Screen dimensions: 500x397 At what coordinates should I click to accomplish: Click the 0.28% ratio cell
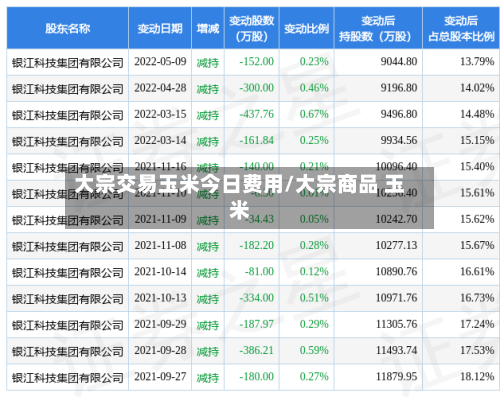[314, 245]
